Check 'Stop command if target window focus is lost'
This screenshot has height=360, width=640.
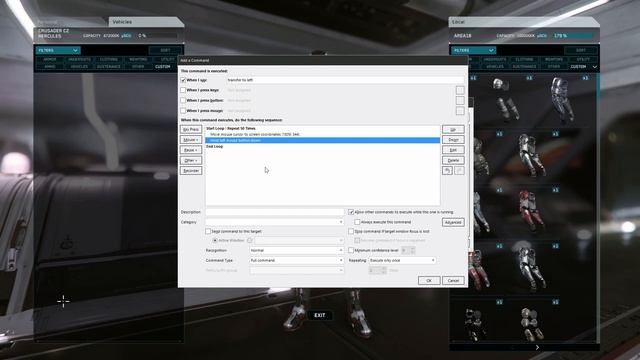point(351,231)
